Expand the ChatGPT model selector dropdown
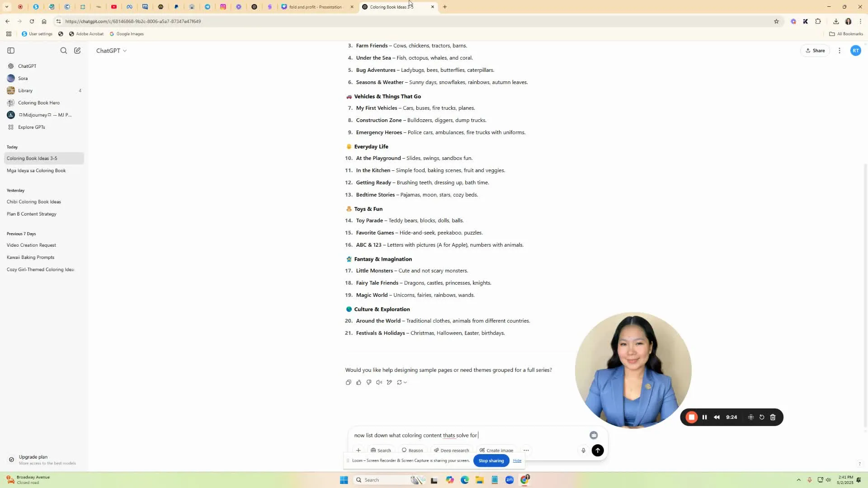868x488 pixels. click(111, 51)
